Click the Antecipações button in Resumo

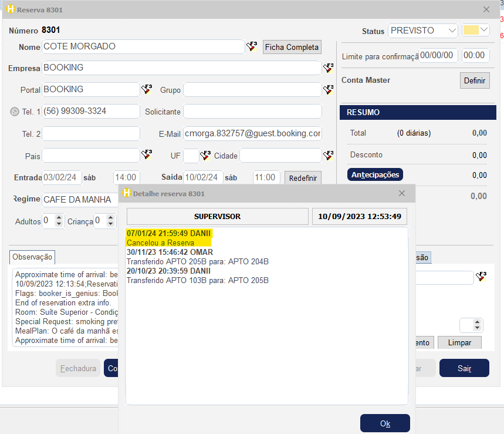point(375,174)
